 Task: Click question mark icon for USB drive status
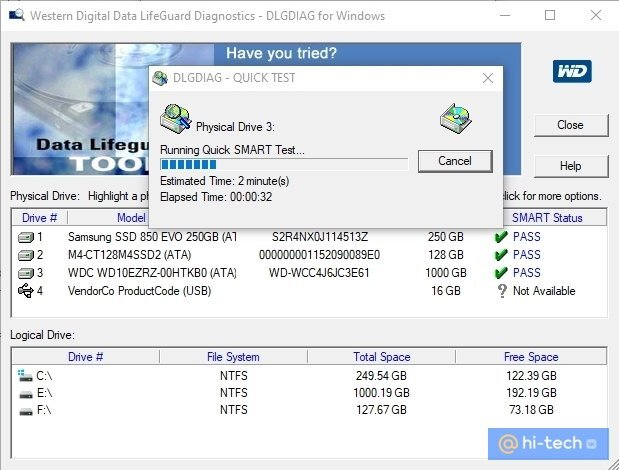tap(502, 291)
